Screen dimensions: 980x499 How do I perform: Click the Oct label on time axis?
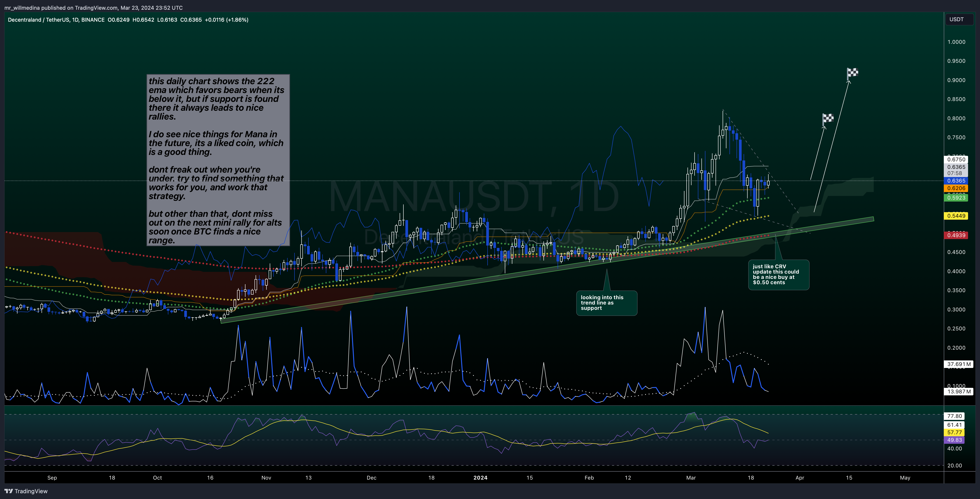click(x=158, y=478)
